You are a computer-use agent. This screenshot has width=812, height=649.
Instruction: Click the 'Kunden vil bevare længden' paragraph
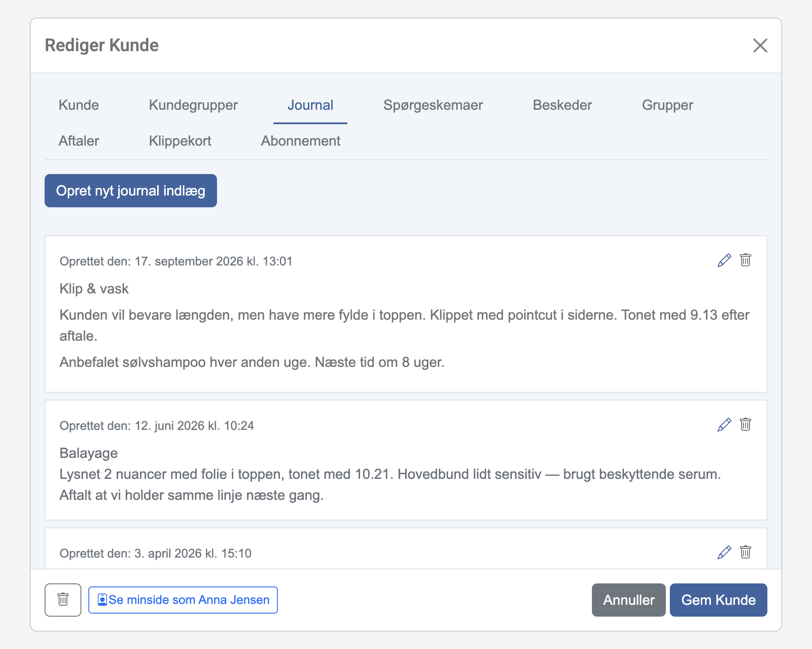(405, 325)
